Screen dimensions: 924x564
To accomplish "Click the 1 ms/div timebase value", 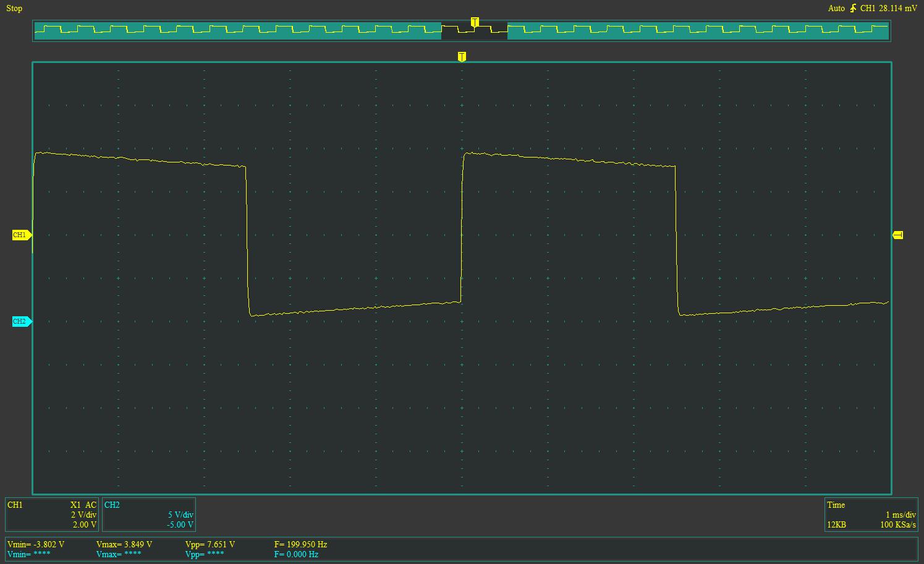I will tap(901, 515).
